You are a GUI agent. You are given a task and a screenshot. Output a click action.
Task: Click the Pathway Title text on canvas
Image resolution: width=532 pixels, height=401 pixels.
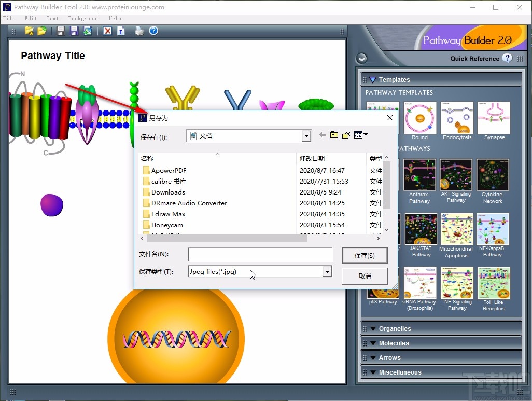coord(52,56)
